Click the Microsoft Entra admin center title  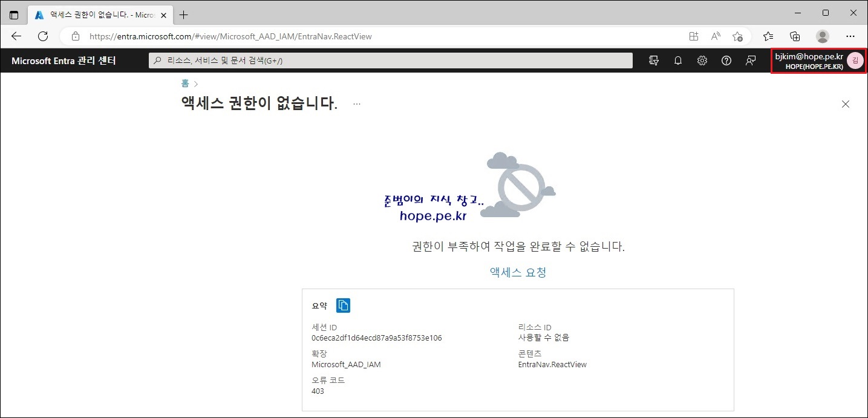(64, 60)
